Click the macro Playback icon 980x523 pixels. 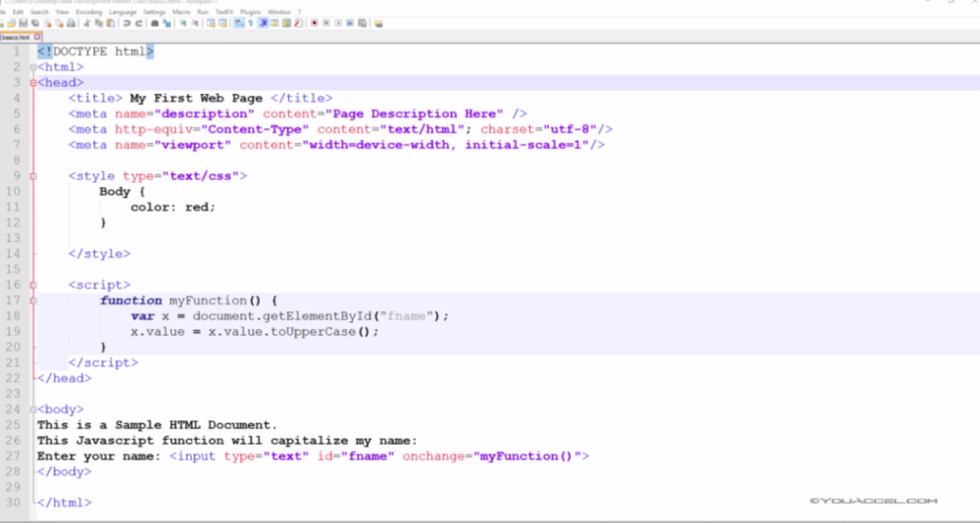point(338,24)
